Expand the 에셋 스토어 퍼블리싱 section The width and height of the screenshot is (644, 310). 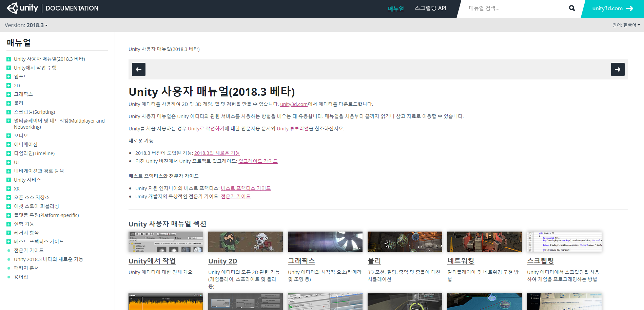pyautogui.click(x=9, y=206)
